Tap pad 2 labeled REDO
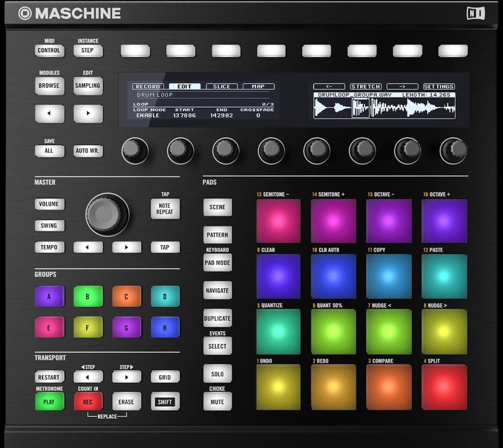 pyautogui.click(x=333, y=387)
